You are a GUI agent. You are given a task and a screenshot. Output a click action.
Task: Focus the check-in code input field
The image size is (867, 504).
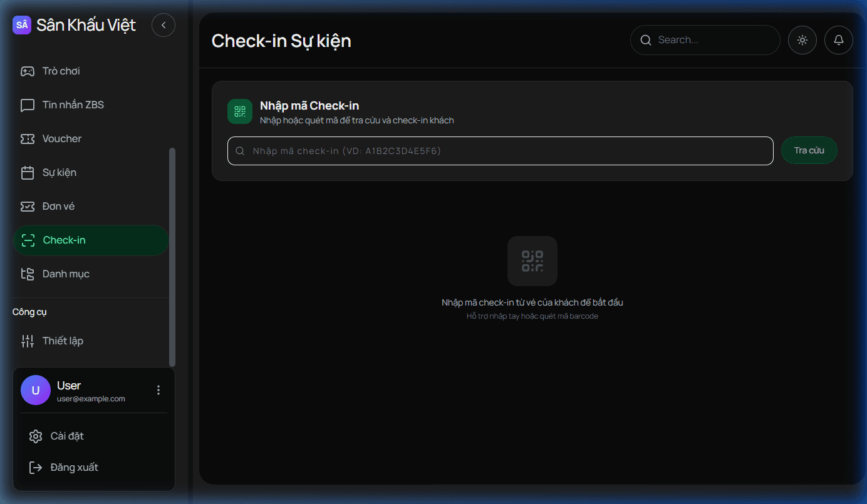coord(500,150)
